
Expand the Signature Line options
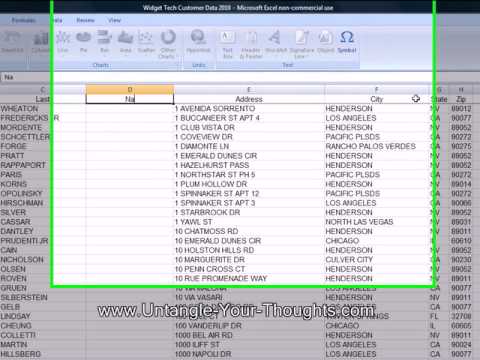pos(302,44)
